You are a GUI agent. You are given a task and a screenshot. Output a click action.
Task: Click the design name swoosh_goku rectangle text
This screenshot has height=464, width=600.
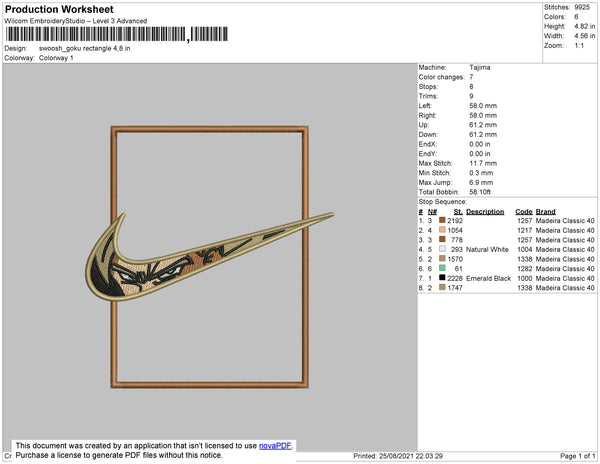[x=85, y=49]
